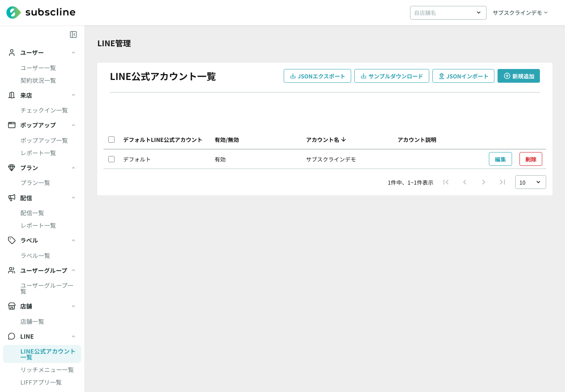Collapse the ユーザーグループ section chevron

(73, 270)
